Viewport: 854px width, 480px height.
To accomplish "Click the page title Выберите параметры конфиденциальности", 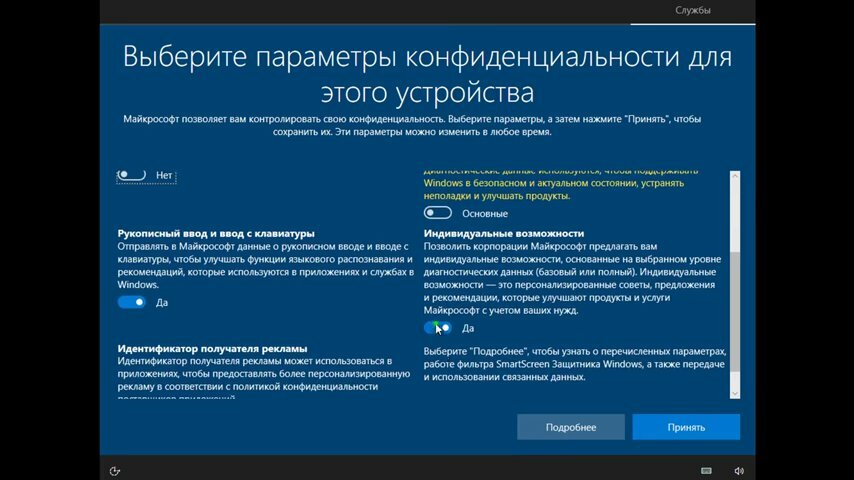I will (428, 74).
